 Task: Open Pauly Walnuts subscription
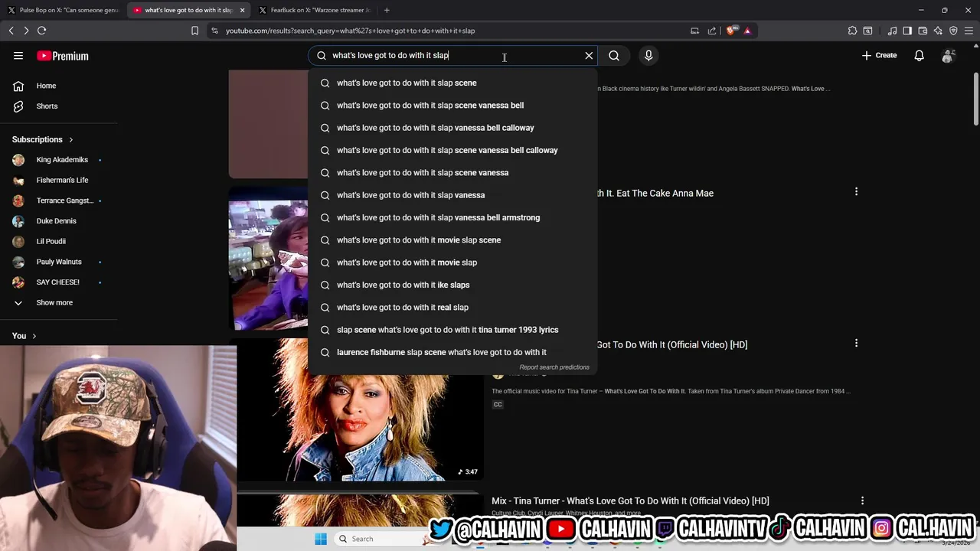tap(58, 262)
